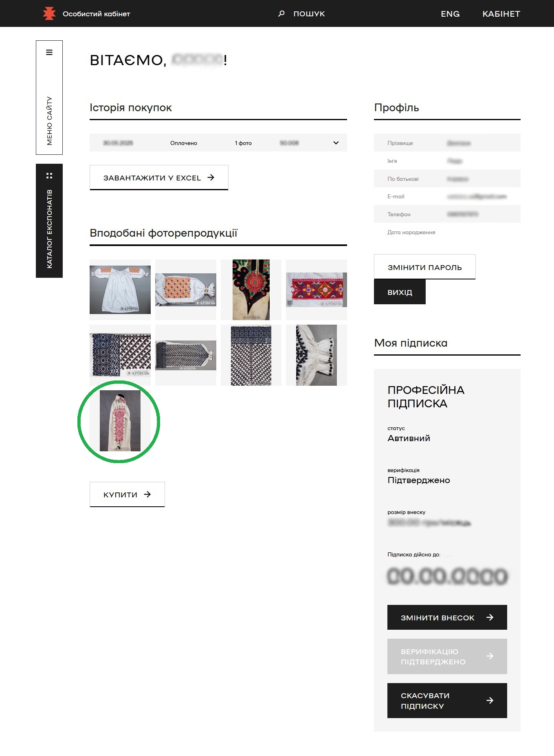Expand the paid purchase history row

click(218, 143)
